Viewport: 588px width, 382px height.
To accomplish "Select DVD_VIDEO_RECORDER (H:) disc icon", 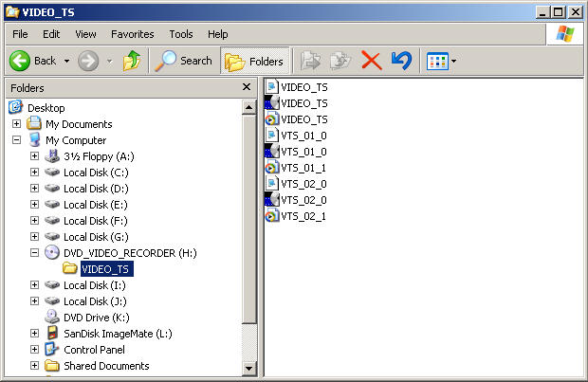I will 52,253.
